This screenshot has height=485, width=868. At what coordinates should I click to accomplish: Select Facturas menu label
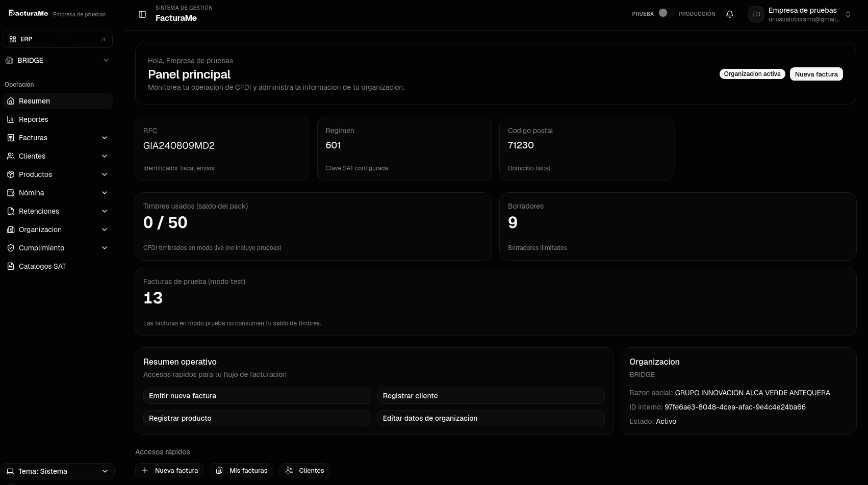tap(33, 138)
